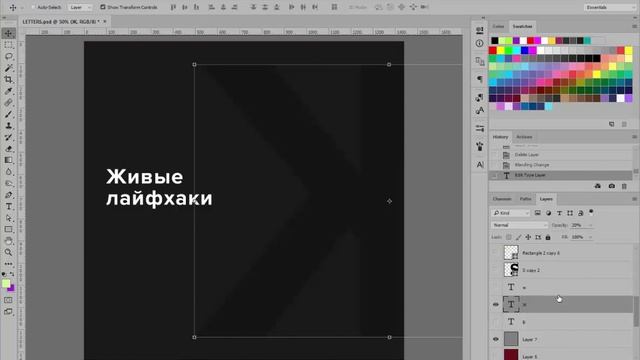Click the foreground color swatch

point(6,283)
